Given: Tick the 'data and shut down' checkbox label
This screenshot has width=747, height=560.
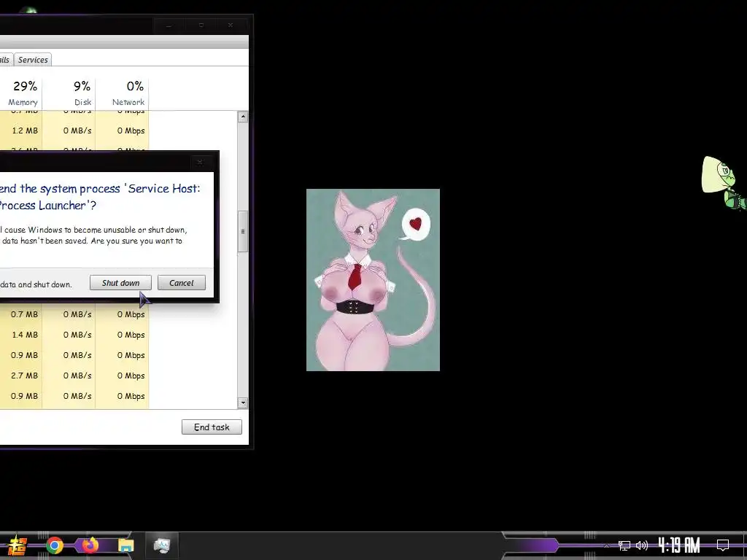Looking at the screenshot, I should tap(36, 285).
